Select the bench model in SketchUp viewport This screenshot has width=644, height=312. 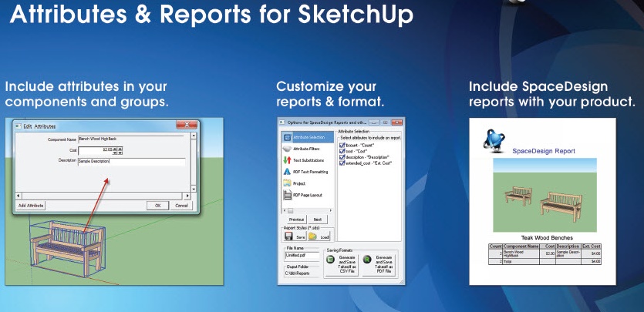[x=68, y=250]
